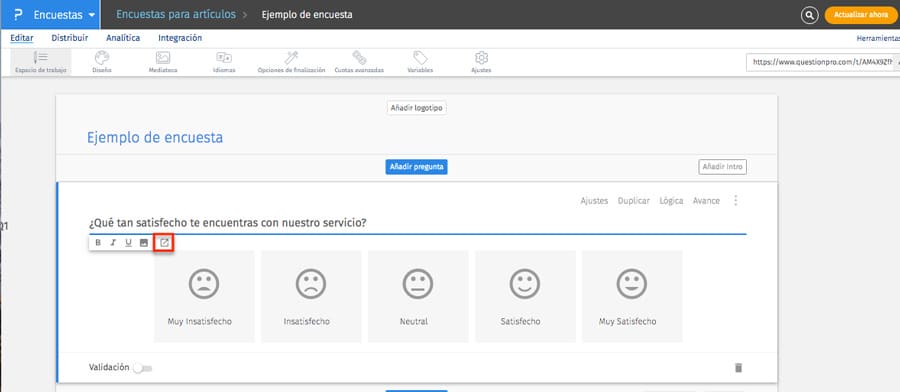900x392 pixels.
Task: Click the Muy Satisfecho label
Action: coord(627,321)
